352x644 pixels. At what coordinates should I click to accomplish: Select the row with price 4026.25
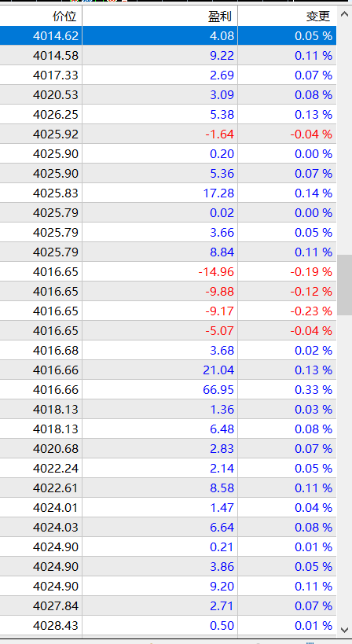[x=168, y=114]
